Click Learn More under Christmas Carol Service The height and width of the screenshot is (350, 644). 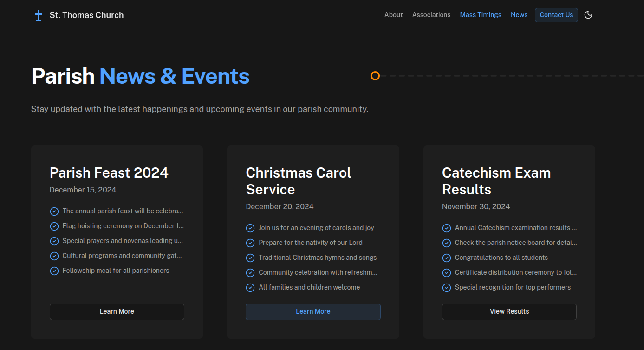[313, 311]
